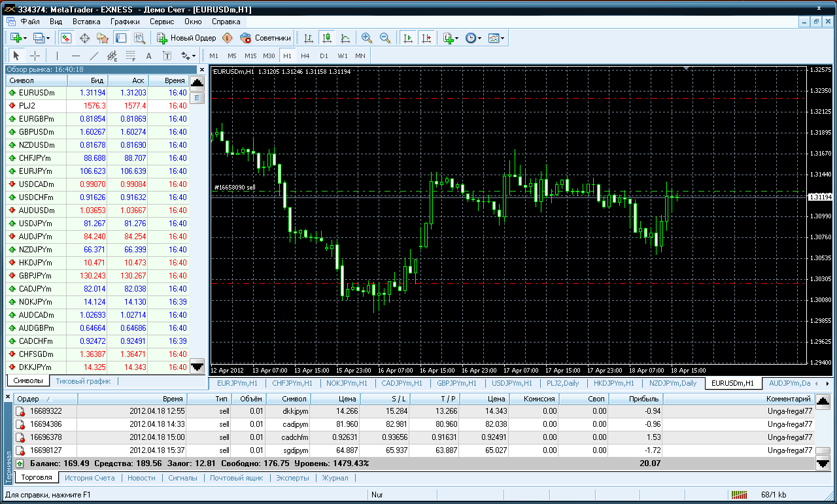Select the text label T tool
This screenshot has width=837, height=504.
(167, 56)
